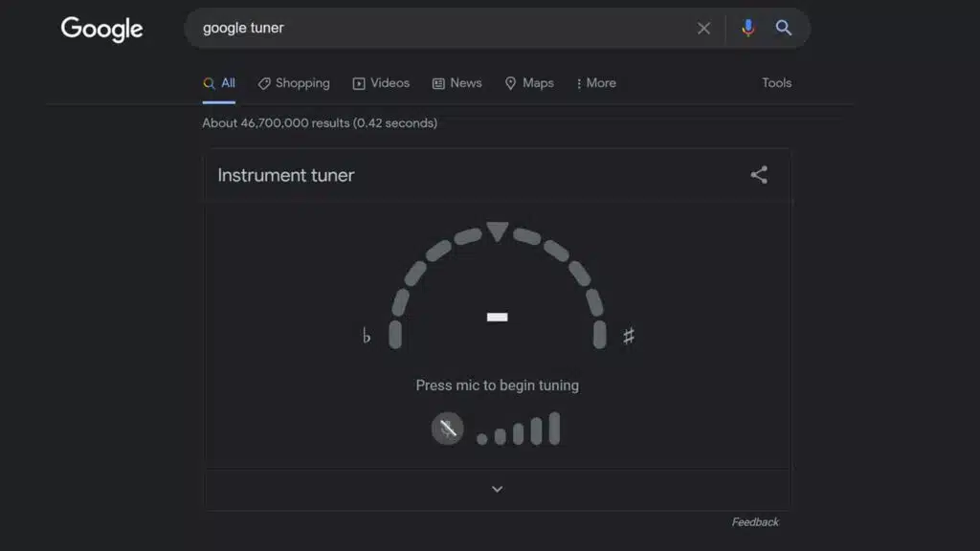Viewport: 980px width, 551px height.
Task: Open the Tools options
Action: (x=775, y=83)
